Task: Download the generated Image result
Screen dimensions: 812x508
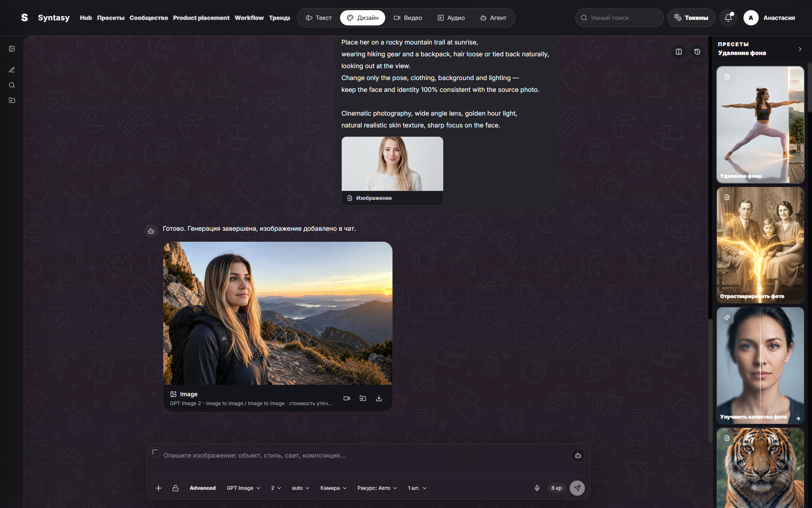Action: pyautogui.click(x=379, y=398)
